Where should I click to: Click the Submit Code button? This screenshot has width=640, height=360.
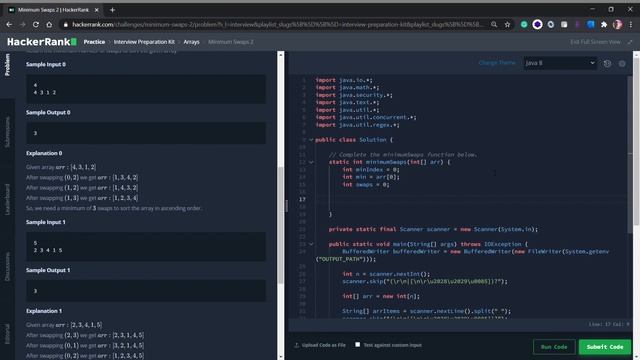[x=605, y=347]
